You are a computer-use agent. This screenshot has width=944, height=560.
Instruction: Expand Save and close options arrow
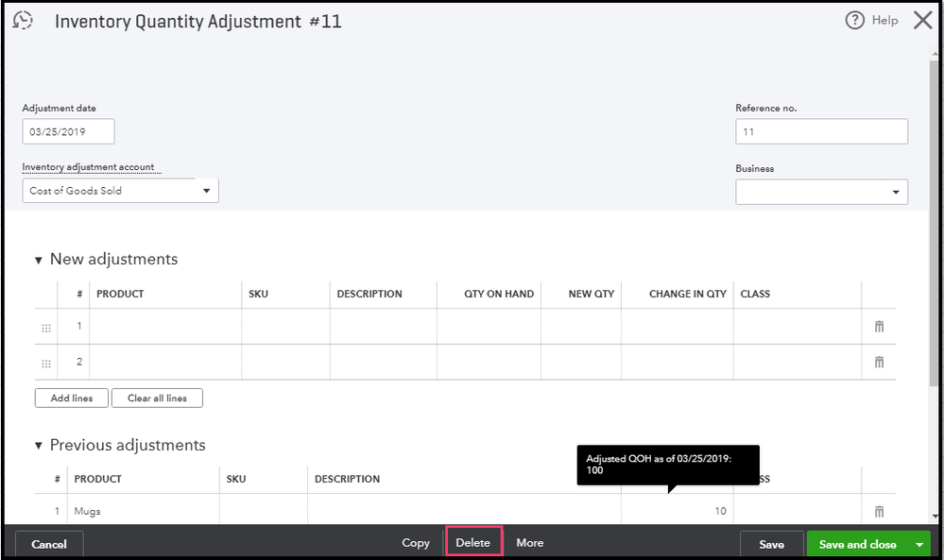[918, 544]
